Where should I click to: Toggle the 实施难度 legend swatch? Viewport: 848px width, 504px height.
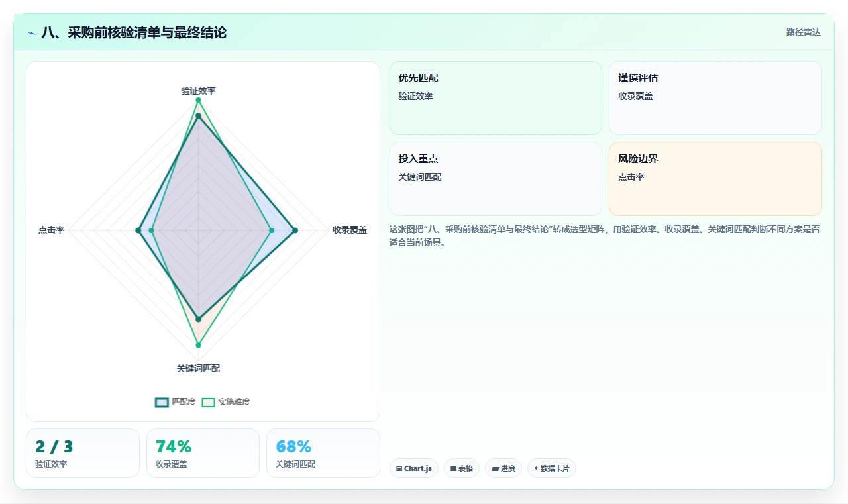(209, 402)
